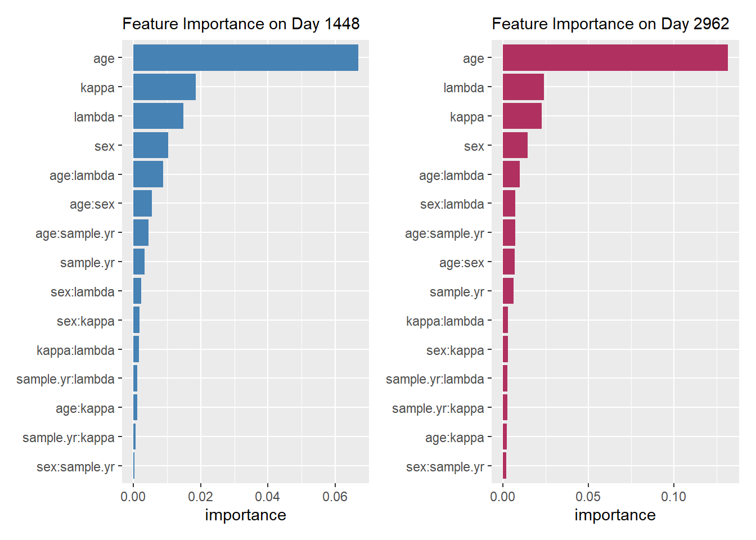Click the crimson age bar in Day 2962 chart
The image size is (756, 540).
[615, 58]
